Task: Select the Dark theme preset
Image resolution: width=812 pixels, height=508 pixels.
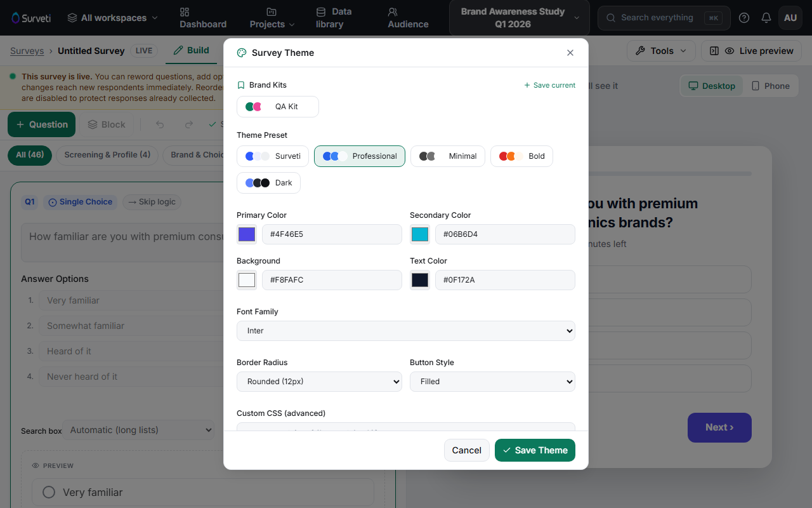Action: (x=268, y=183)
